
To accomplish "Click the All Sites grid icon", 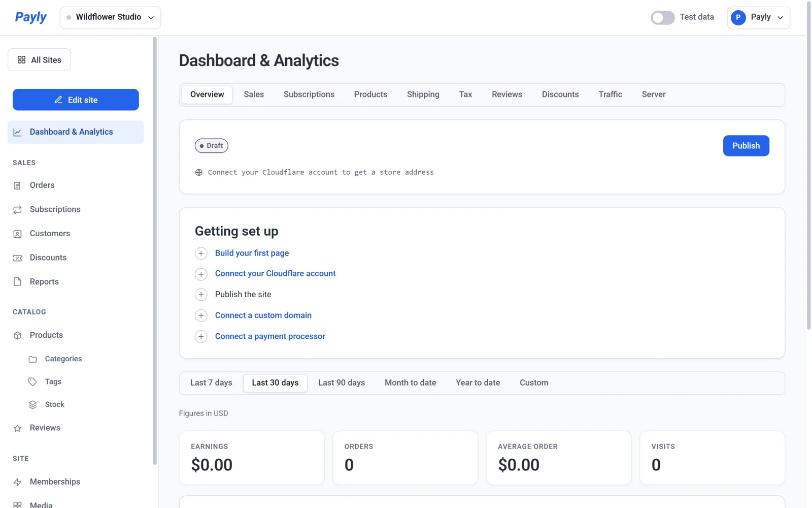I will tap(21, 60).
